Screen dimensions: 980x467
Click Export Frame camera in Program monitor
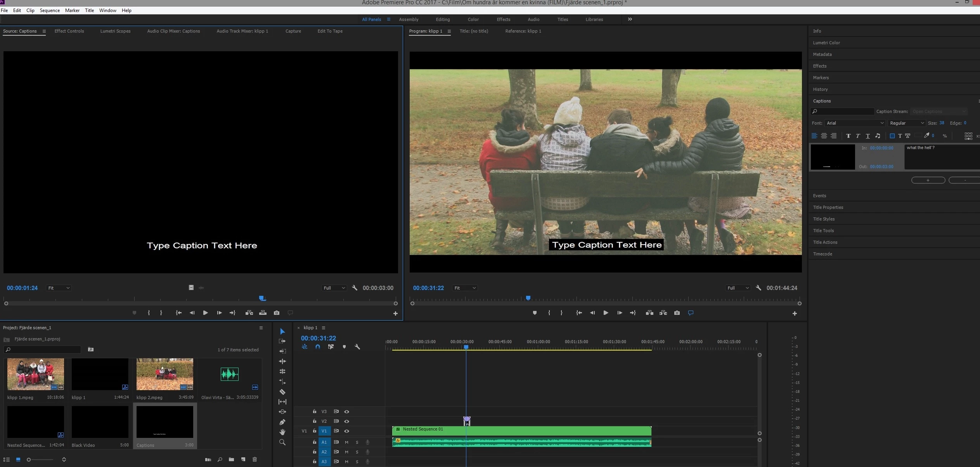[x=677, y=313]
